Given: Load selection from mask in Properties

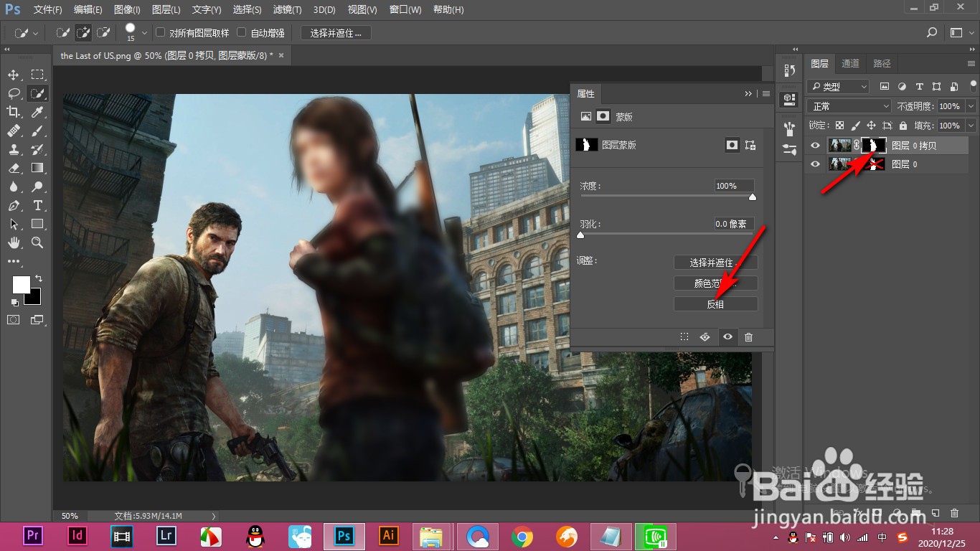Looking at the screenshot, I should pos(684,336).
